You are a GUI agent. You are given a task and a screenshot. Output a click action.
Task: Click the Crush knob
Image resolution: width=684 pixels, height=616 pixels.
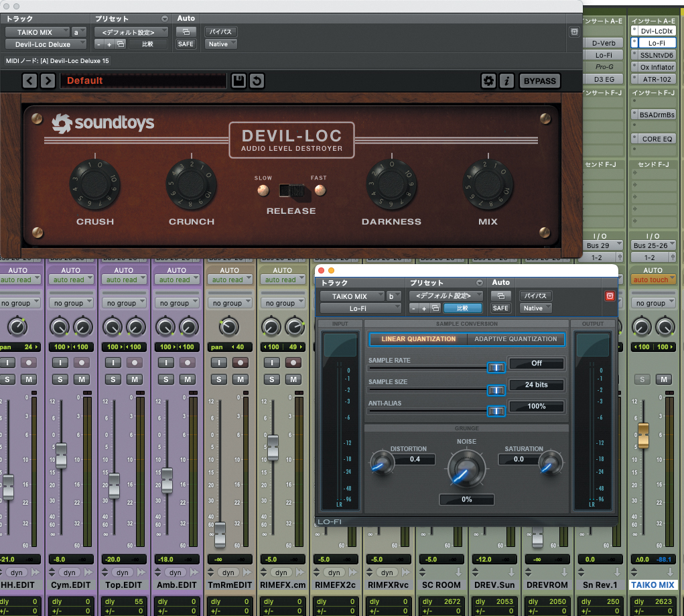[94, 184]
